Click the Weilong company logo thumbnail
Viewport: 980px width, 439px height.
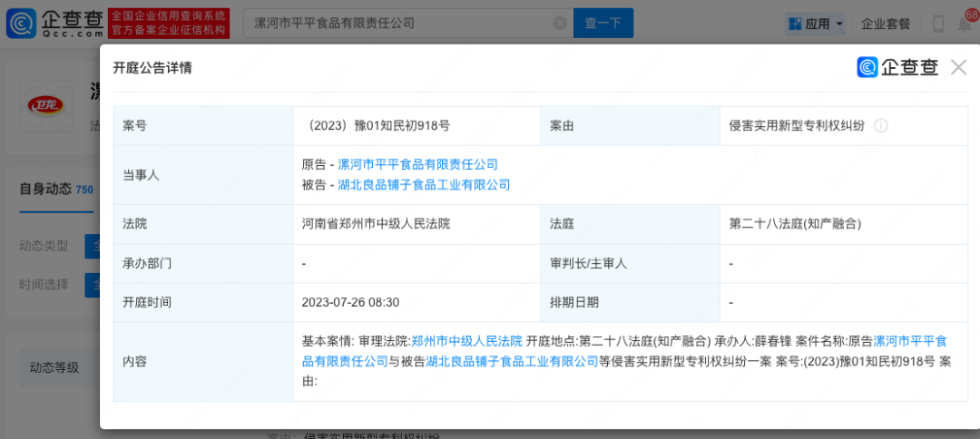click(x=45, y=107)
